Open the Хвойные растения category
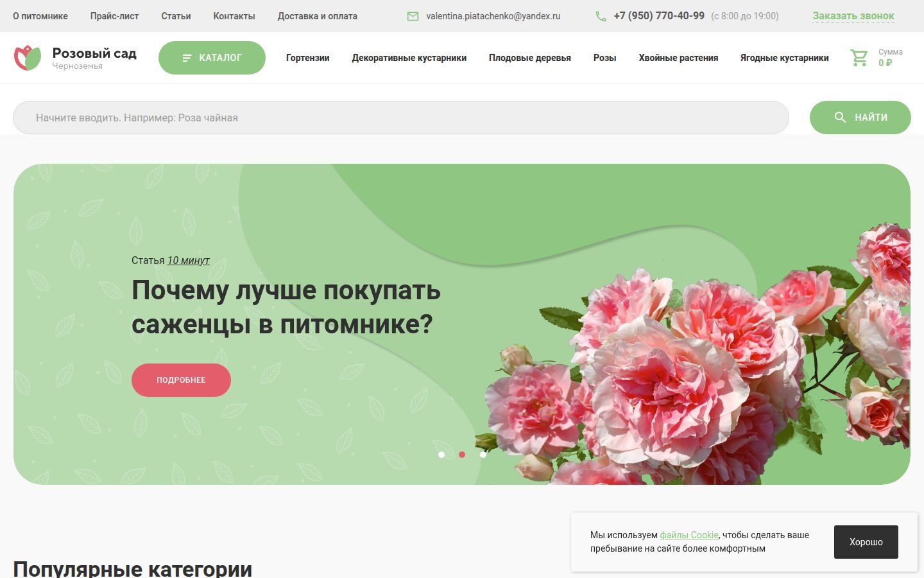 click(678, 58)
